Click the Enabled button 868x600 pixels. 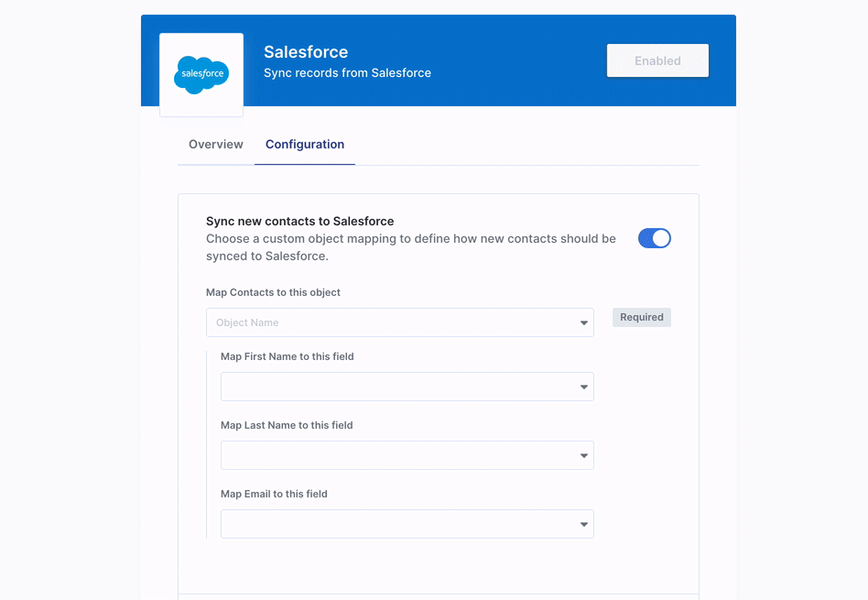pyautogui.click(x=657, y=60)
